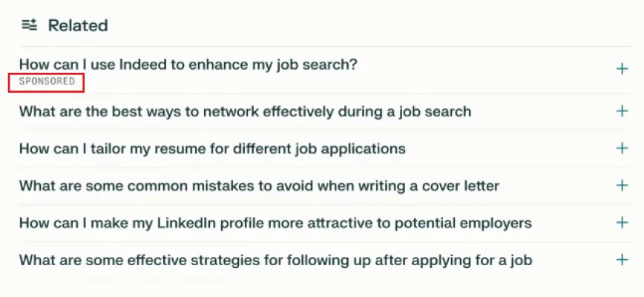644x297 pixels.
Task: Click plus icon beside tailor resume question
Action: click(622, 148)
